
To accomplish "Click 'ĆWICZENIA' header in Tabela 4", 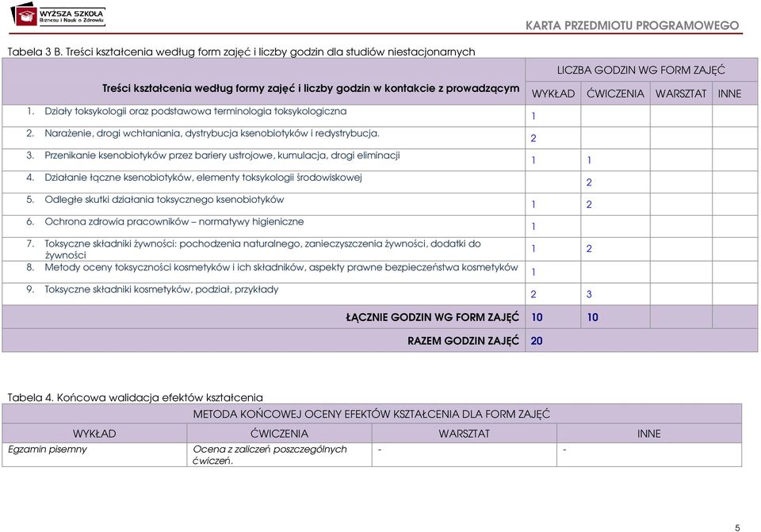I will pos(280,434).
